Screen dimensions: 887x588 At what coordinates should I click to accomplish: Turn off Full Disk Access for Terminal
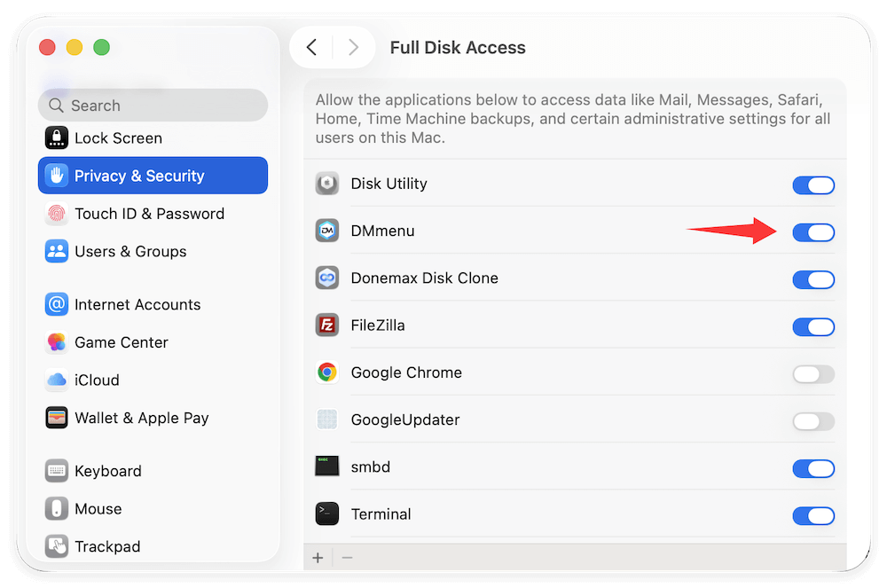(x=813, y=515)
